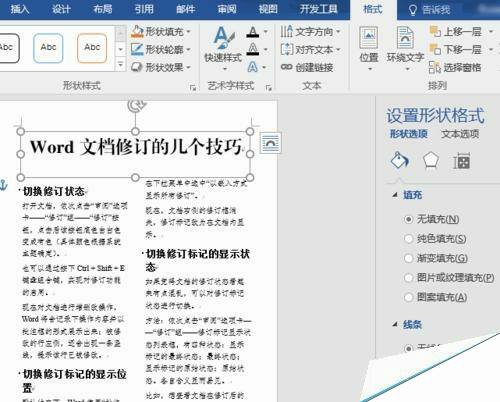
Task: Switch to Text Options (文本选项)
Action: click(x=460, y=134)
